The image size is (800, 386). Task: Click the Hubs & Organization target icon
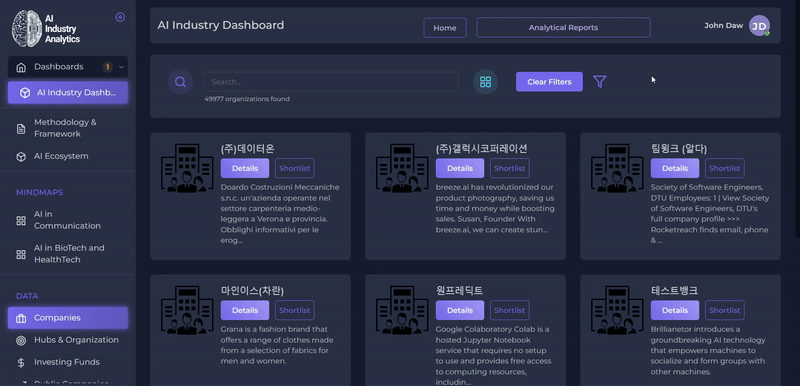click(21, 341)
